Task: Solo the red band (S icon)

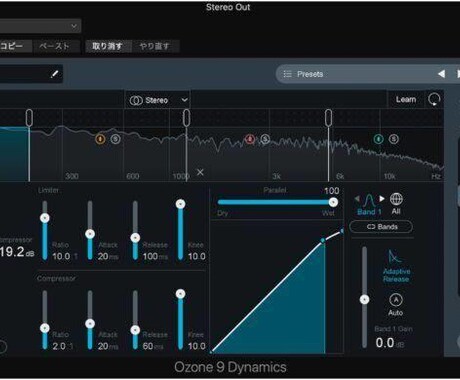Action: 265,139
